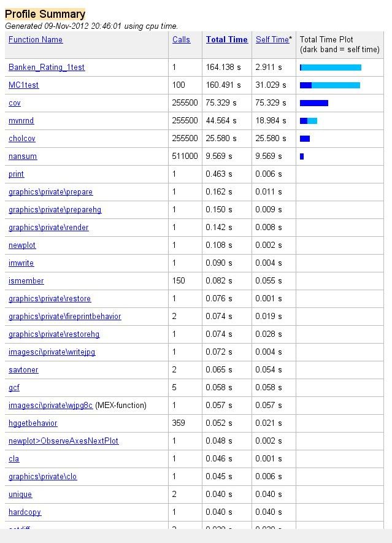Click the cov dark blue time bar
The width and height of the screenshot is (392, 543).
(x=314, y=103)
